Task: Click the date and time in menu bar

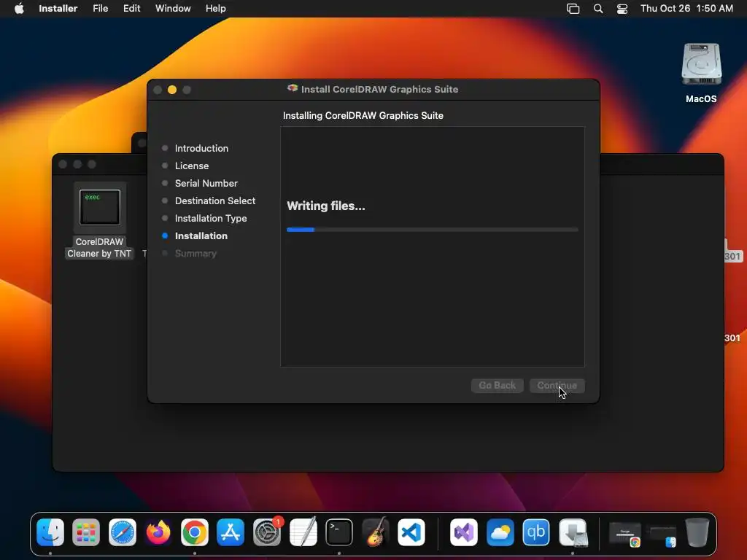Action: click(x=686, y=9)
